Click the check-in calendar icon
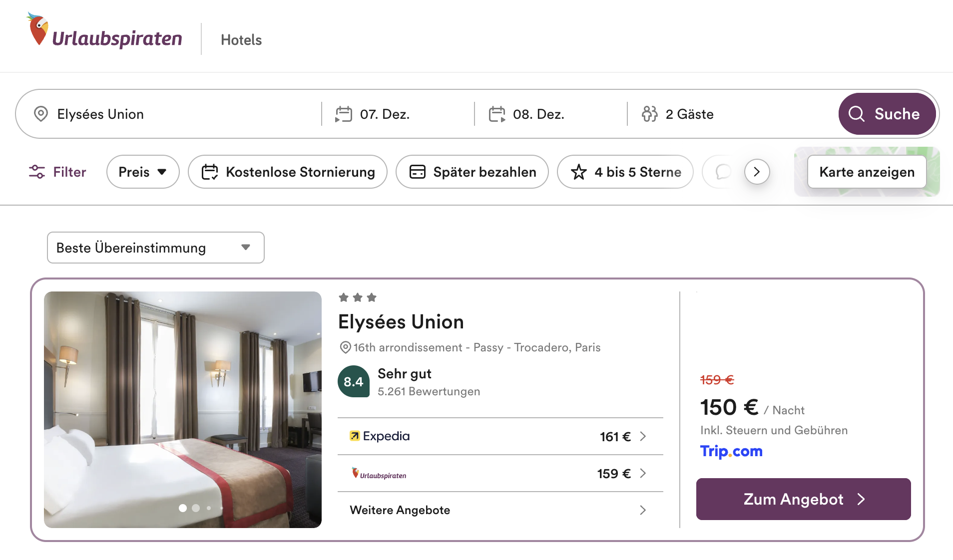Image resolution: width=953 pixels, height=560 pixels. 344,114
